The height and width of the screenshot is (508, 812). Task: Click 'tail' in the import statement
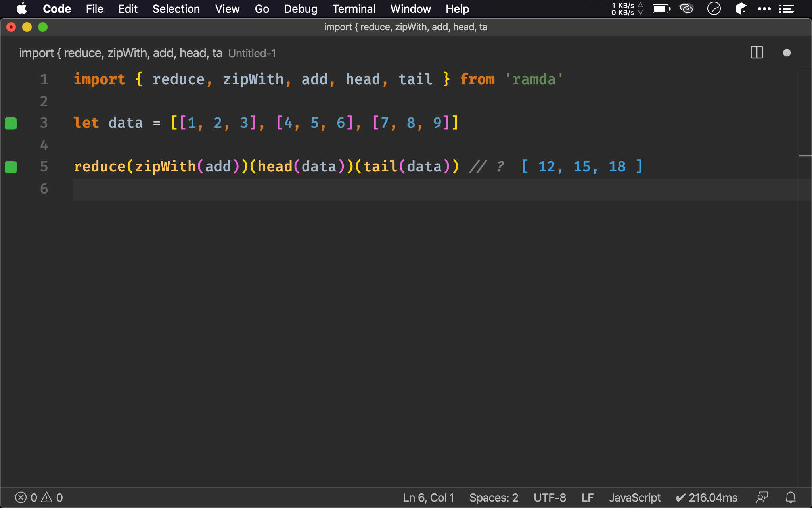click(x=416, y=79)
